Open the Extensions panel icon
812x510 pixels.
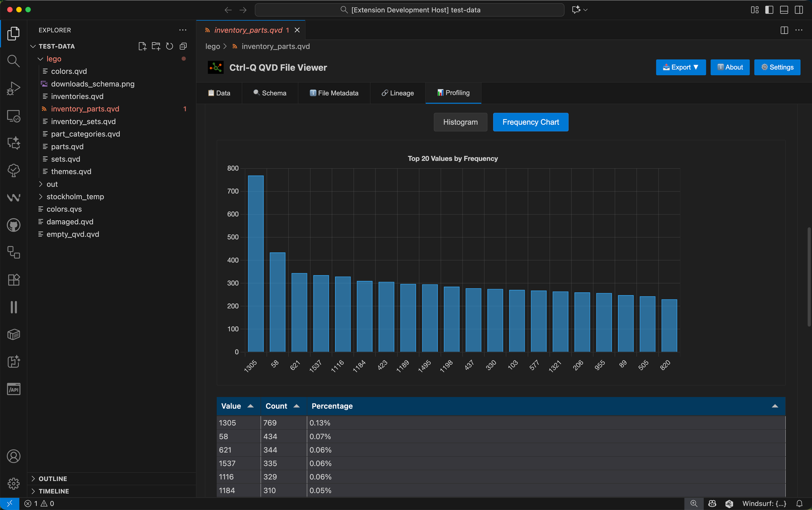(13, 280)
